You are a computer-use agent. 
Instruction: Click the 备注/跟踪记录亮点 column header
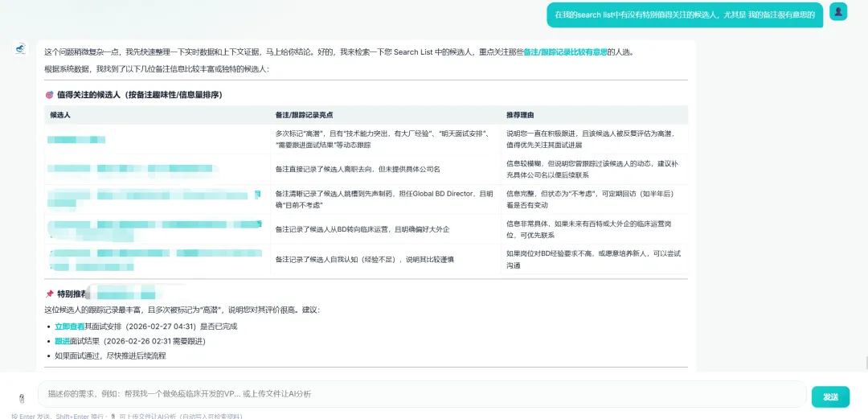point(304,115)
